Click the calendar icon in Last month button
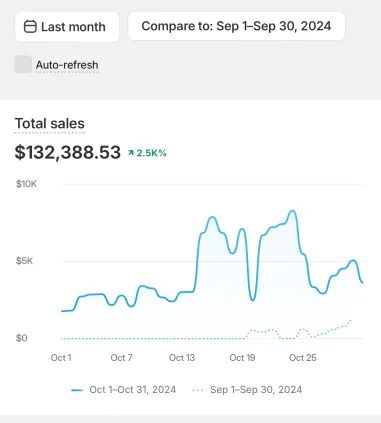 point(30,27)
